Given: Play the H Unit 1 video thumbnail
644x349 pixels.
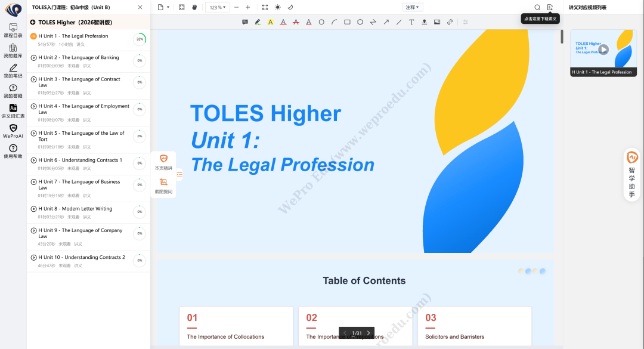Looking at the screenshot, I should [603, 50].
